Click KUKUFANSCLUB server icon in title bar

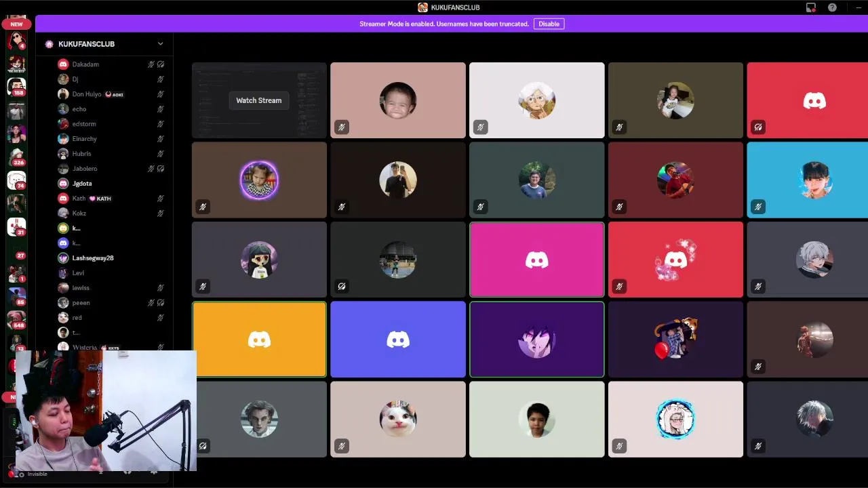[422, 7]
